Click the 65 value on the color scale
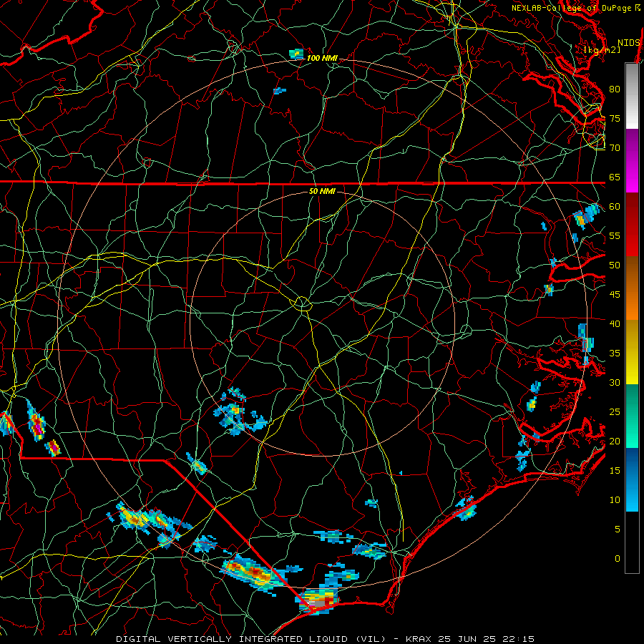Image resolution: width=644 pixels, height=644 pixels. point(615,177)
